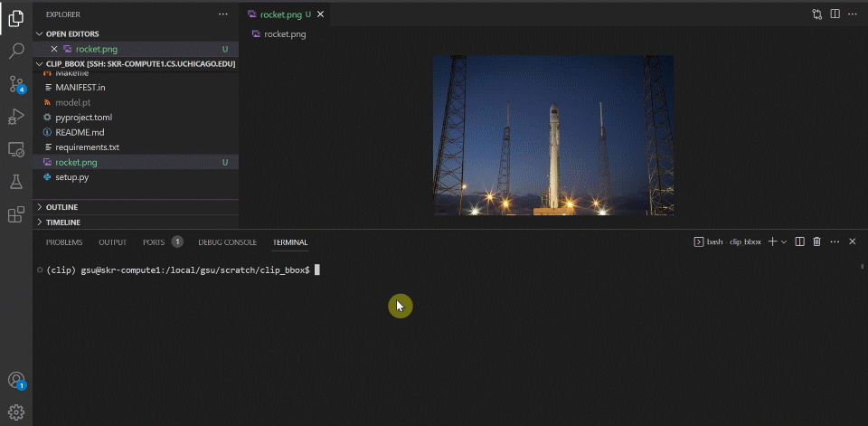Open Source Control view with 4 badge
This screenshot has width=868, height=426.
point(16,83)
